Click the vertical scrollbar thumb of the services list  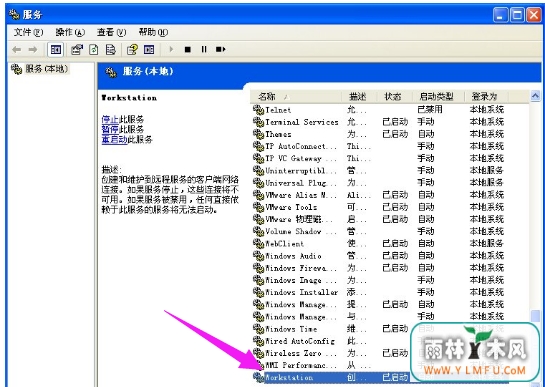535,317
